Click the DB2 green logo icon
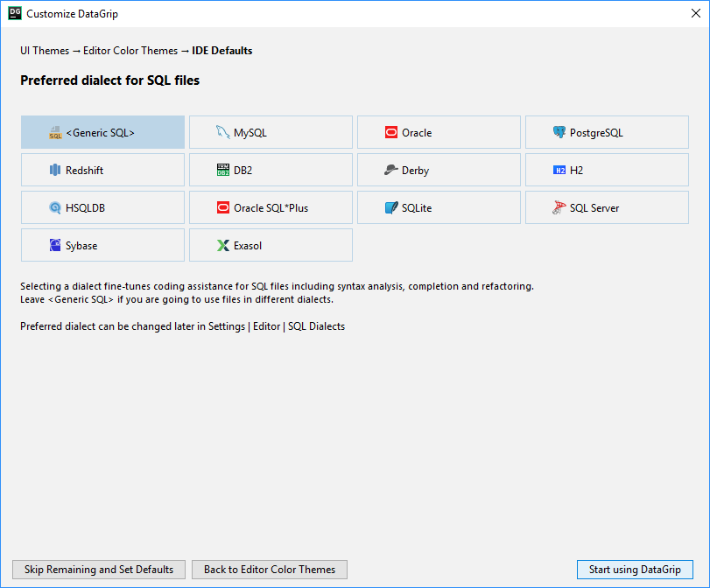 pyautogui.click(x=223, y=171)
